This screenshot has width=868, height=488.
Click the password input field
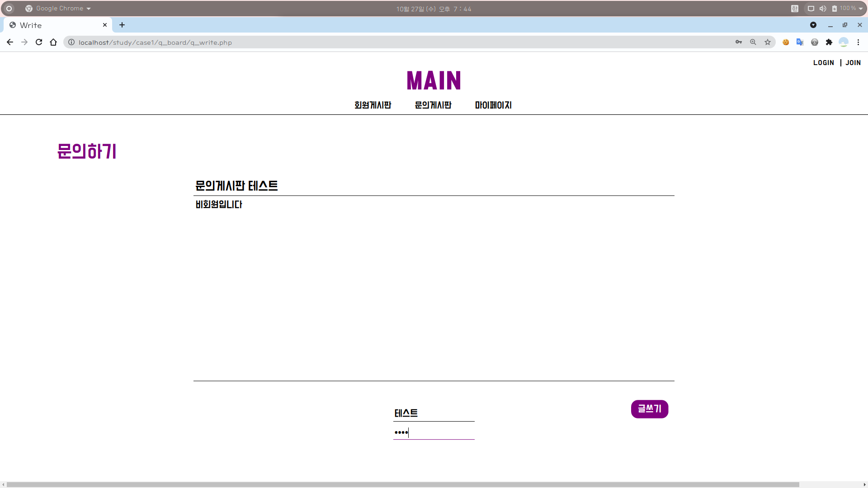click(434, 432)
